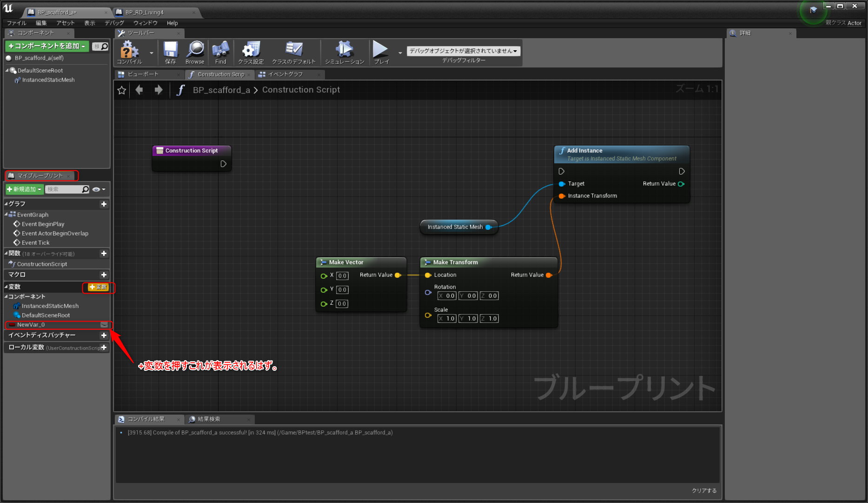
Task: Click the Rotation Y value field
Action: pyautogui.click(x=468, y=296)
